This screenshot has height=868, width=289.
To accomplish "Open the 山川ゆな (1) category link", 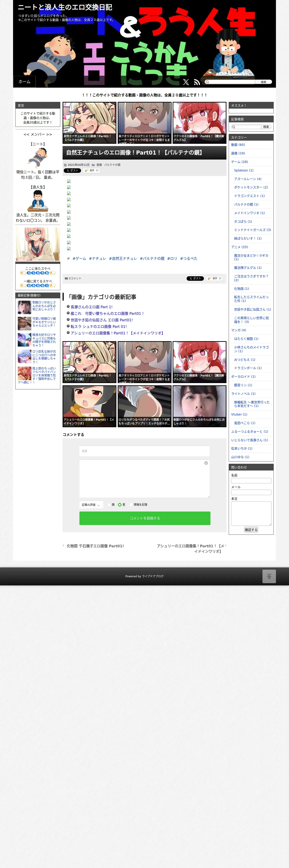I will (x=240, y=457).
